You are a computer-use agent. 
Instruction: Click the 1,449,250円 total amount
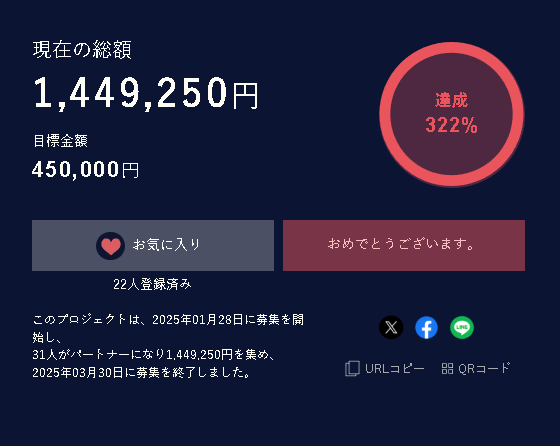click(146, 93)
